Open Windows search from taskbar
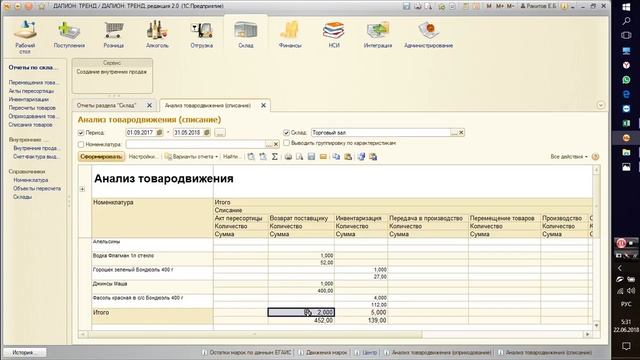Viewport: 640px width, 360px height. pos(626,21)
